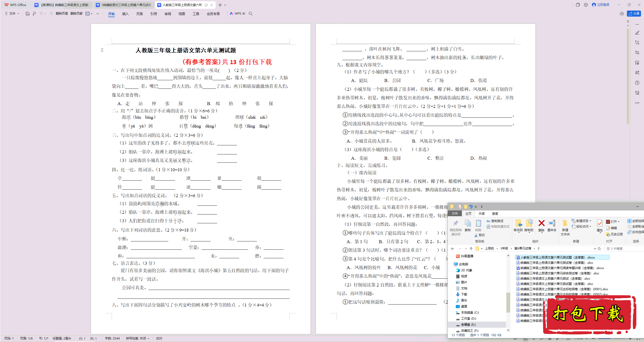Redo the action in WPS toolbar

coord(51,14)
